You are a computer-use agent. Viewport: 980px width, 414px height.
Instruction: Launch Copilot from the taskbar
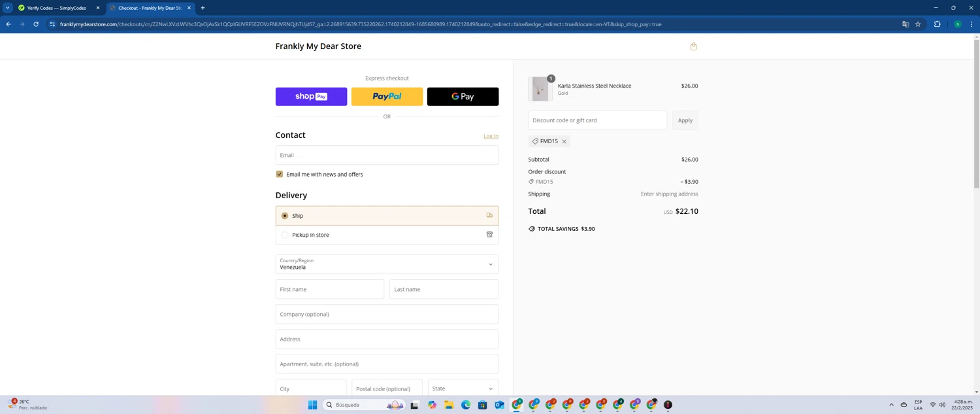[432, 405]
